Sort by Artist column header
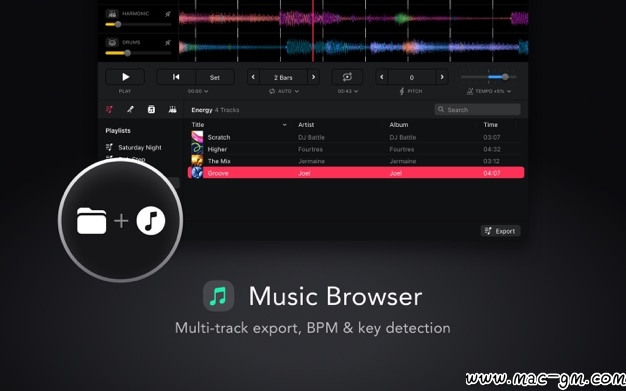 [306, 125]
